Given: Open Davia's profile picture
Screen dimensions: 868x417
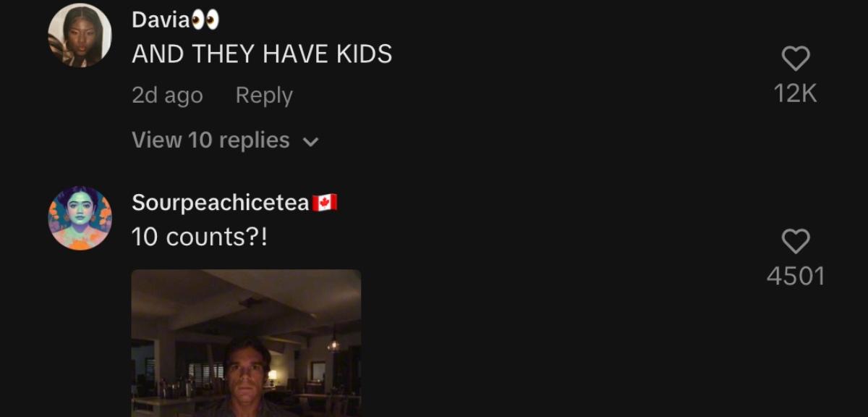Looking at the screenshot, I should click(x=80, y=35).
